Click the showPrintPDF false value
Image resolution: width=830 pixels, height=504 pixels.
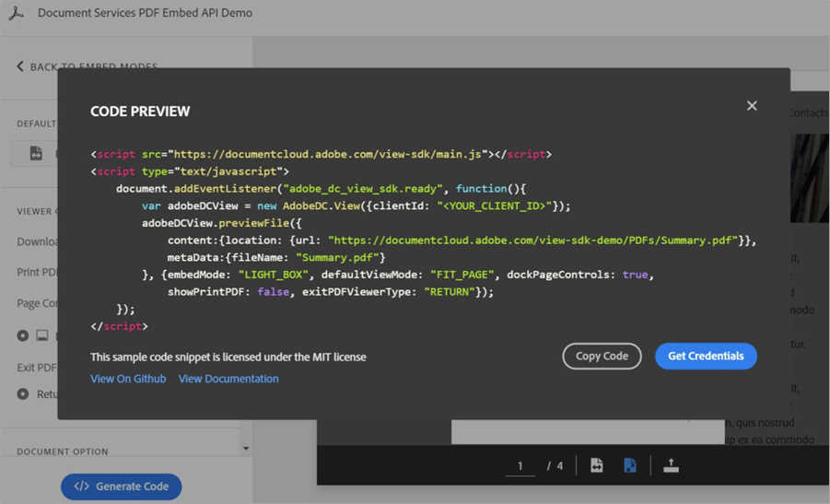(x=274, y=292)
